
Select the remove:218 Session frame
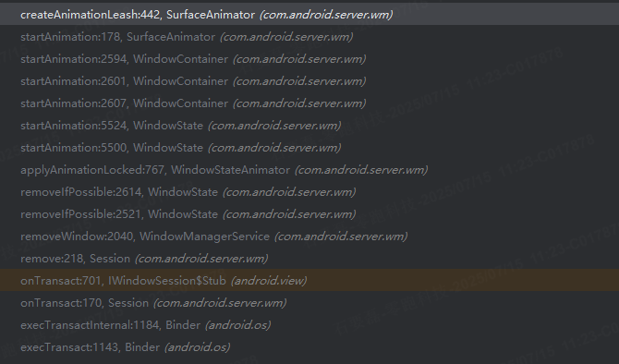pos(309,258)
